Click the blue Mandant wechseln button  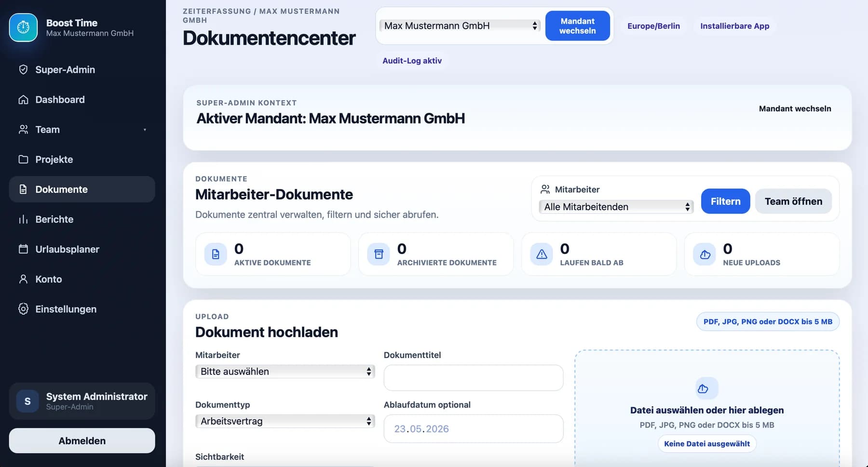pos(577,26)
